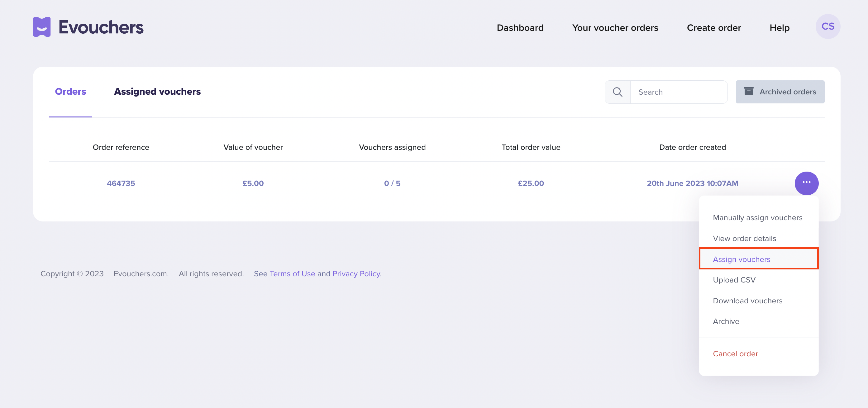
Task: Click the £5.00 voucher value
Action: (x=253, y=183)
